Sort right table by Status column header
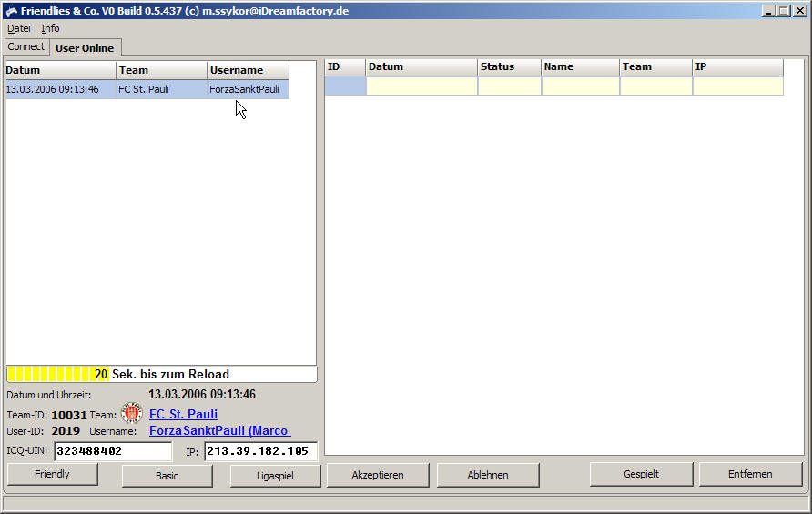The image size is (812, 514). coord(509,67)
